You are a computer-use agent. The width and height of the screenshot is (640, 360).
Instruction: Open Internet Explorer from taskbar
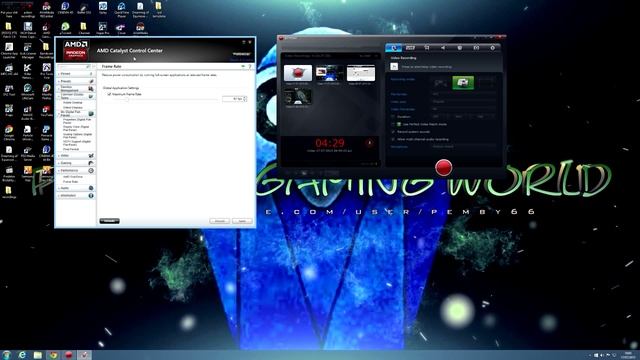pyautogui.click(x=22, y=355)
